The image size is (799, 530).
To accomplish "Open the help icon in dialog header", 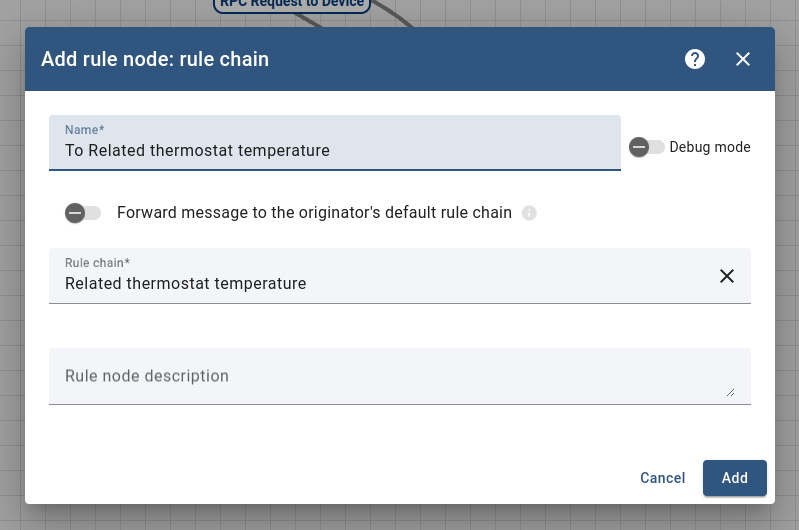I will [x=695, y=59].
